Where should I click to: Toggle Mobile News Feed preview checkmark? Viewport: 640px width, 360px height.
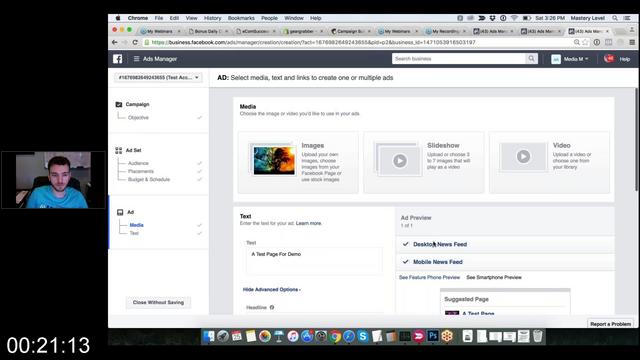pos(405,262)
